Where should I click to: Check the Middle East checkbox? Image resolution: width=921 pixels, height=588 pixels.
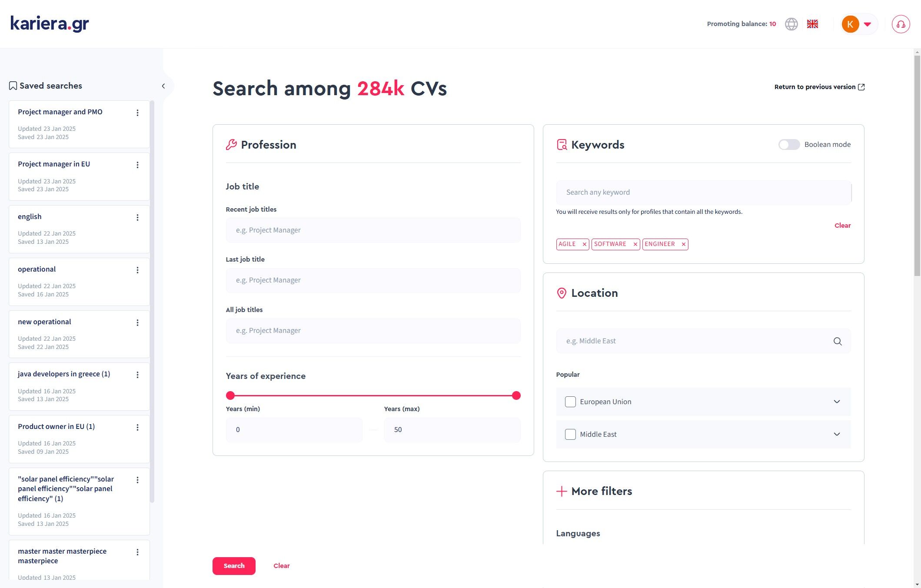point(570,434)
